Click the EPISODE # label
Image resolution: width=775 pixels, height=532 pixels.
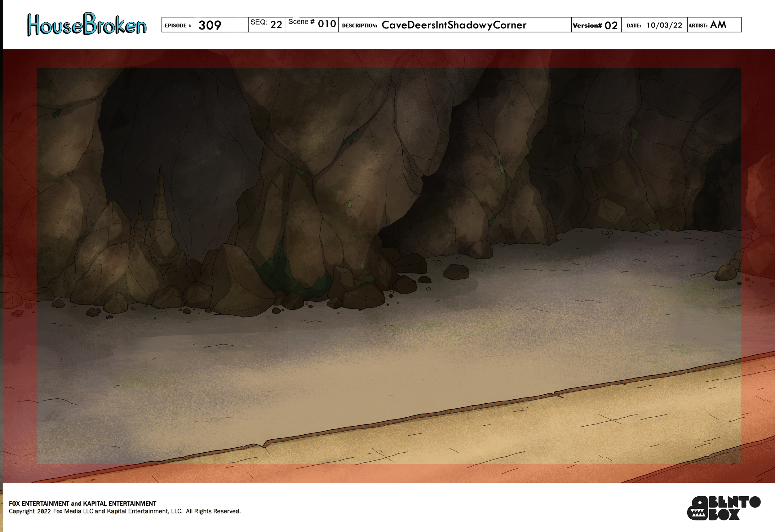click(x=178, y=26)
